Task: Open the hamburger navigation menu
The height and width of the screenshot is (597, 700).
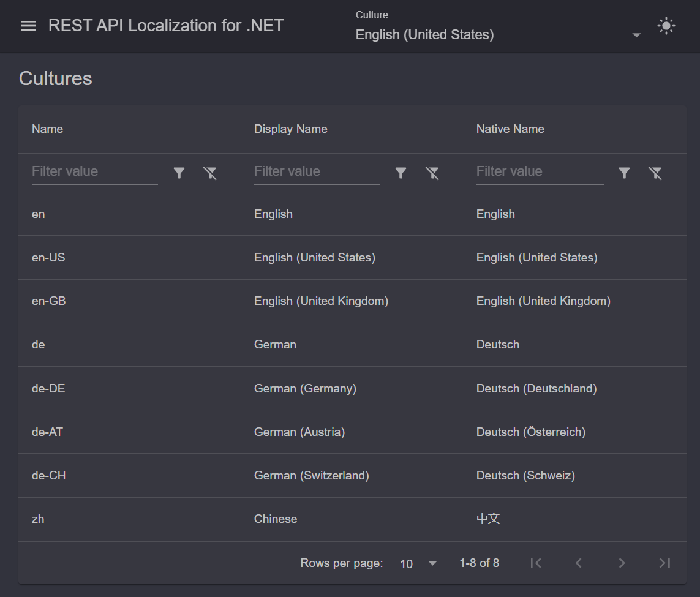Action: pos(29,26)
